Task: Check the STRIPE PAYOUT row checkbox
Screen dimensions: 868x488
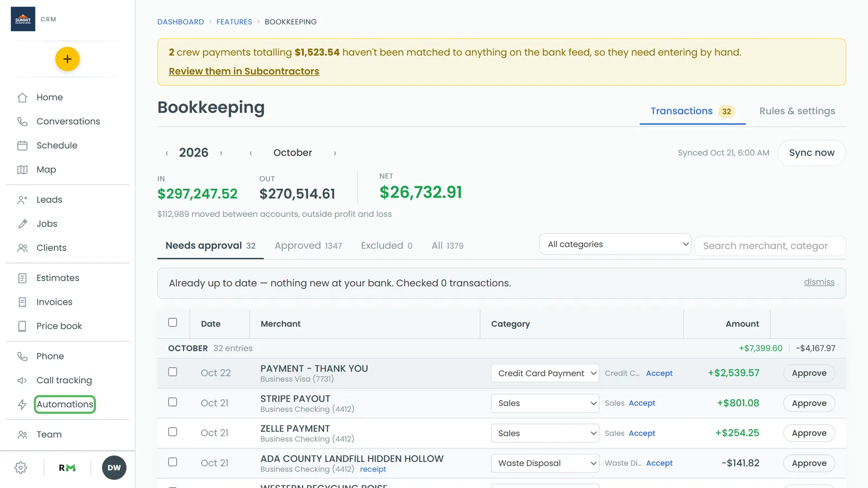Action: 173,402
